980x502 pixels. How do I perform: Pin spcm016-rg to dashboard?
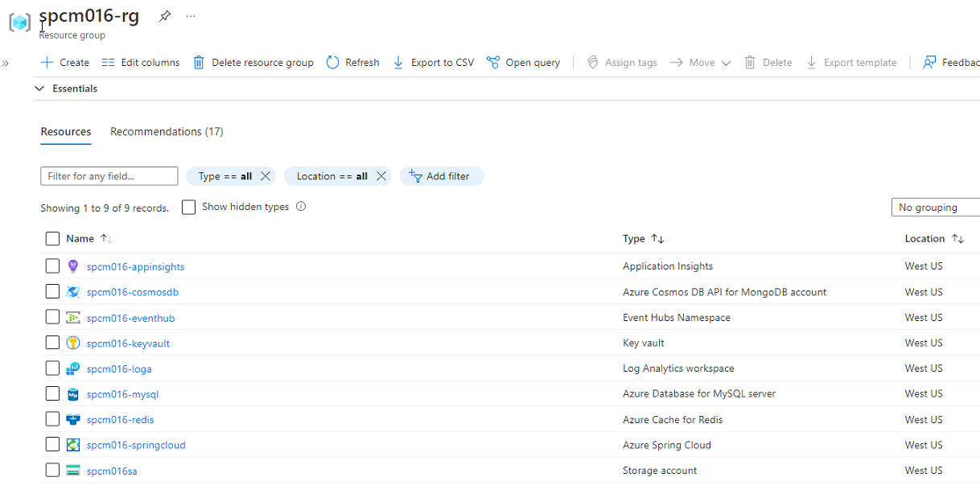[x=165, y=16]
